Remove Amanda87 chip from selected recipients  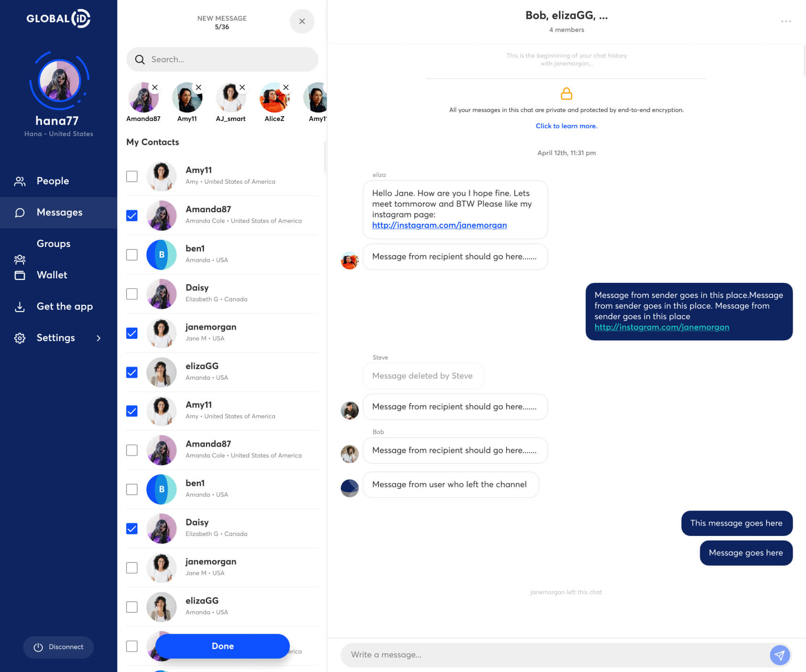click(x=154, y=88)
